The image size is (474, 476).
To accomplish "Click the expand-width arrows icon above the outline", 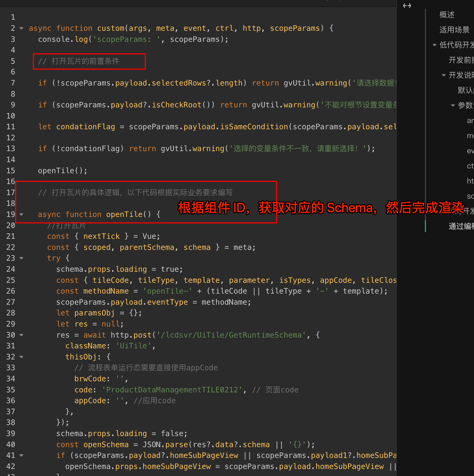I will click(407, 6).
